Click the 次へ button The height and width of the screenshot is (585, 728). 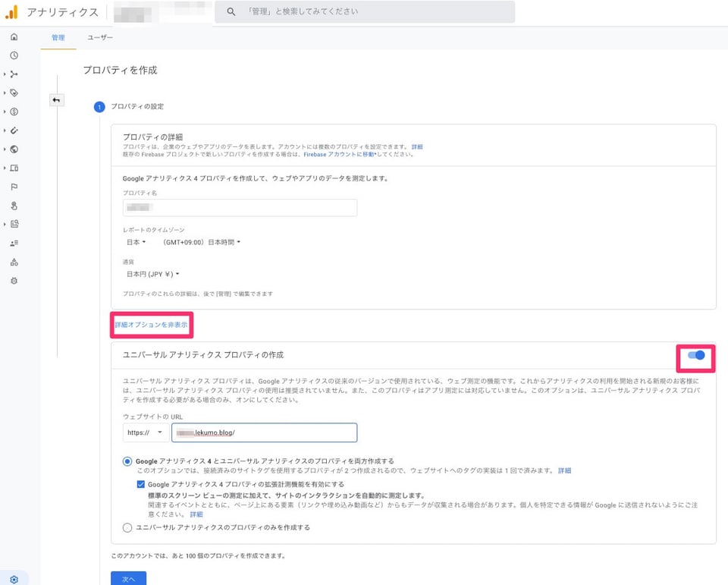129,578
